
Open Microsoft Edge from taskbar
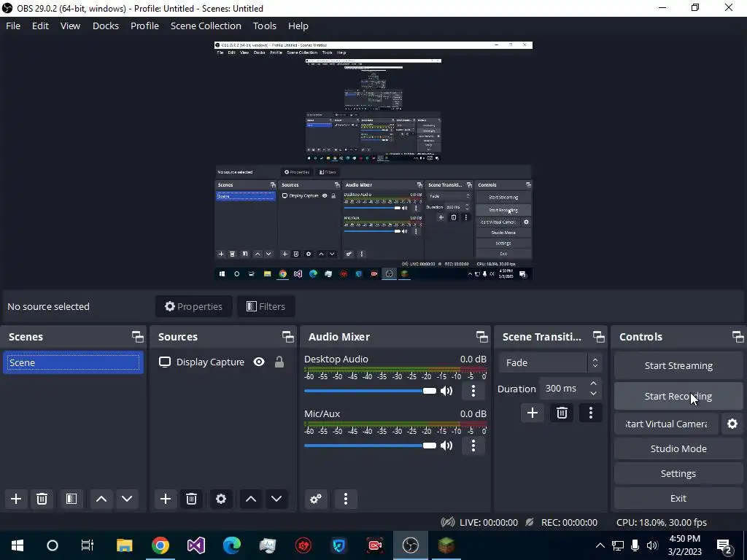pyautogui.click(x=231, y=545)
